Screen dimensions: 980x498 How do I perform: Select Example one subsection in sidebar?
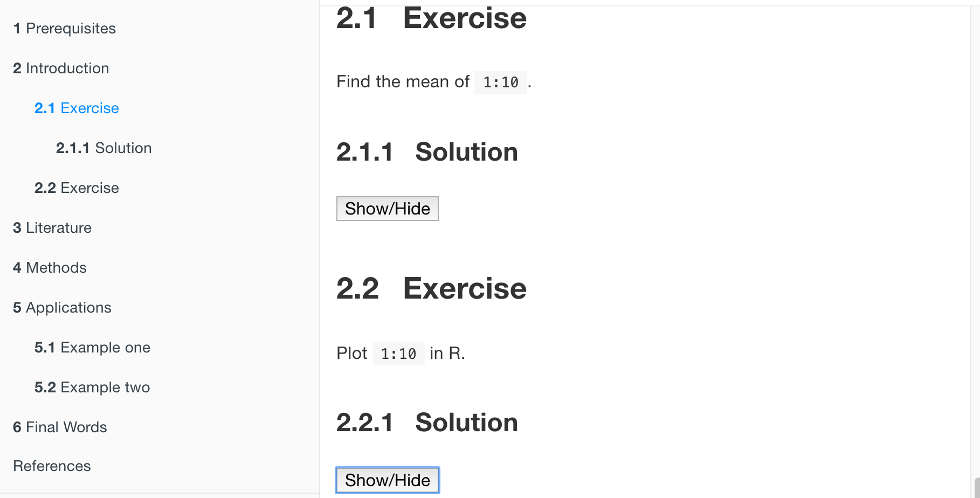click(92, 348)
